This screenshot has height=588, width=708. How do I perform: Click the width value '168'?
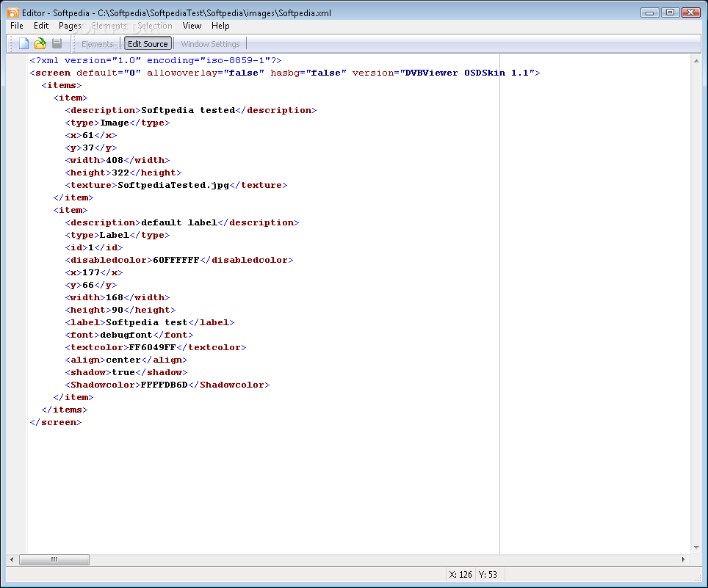115,297
